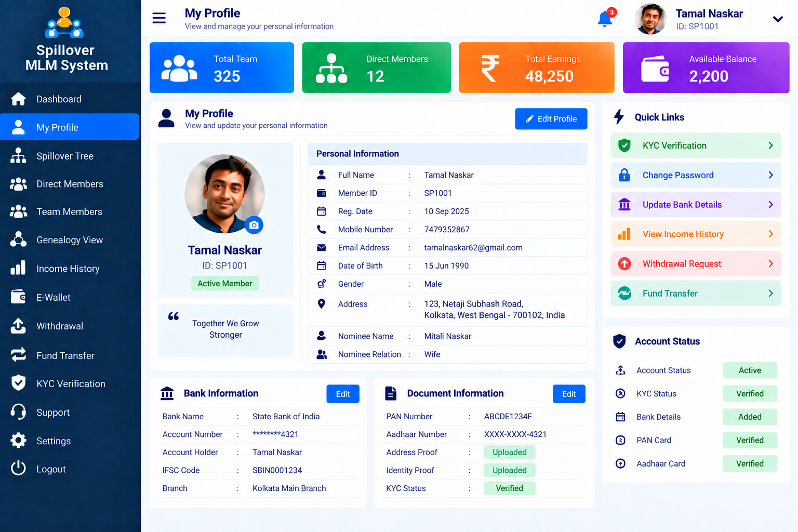Viewport: 798px width, 532px height.
Task: Click the Logout power icon
Action: pyautogui.click(x=18, y=469)
